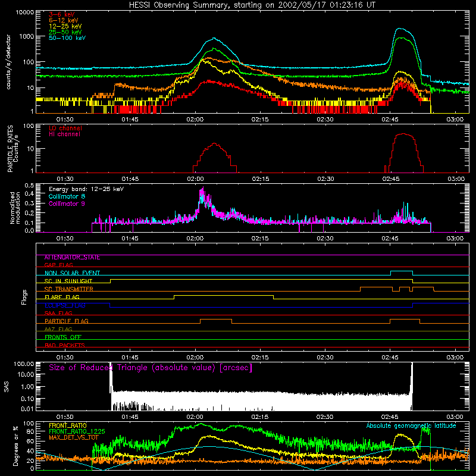The height and width of the screenshot is (476, 476).
Task: Click the 10000 tick on the counts axis
Action: (x=24, y=12)
